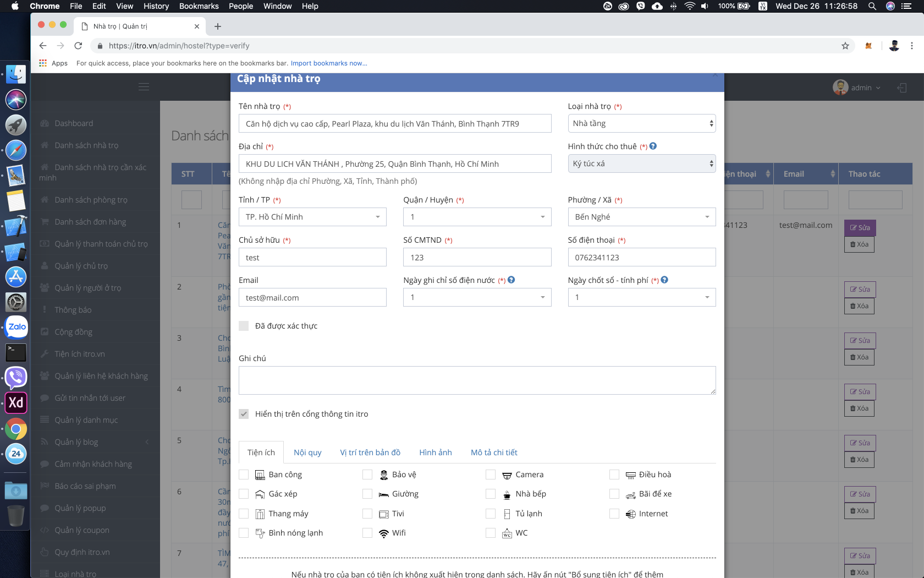Enable the Wifi amenity checkbox
This screenshot has height=578, width=924.
(x=367, y=533)
